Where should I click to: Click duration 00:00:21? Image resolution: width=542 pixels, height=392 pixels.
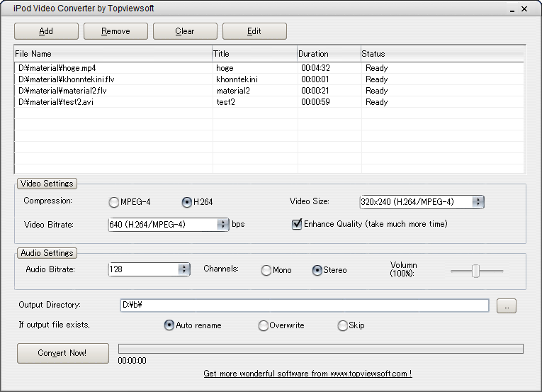tap(315, 91)
